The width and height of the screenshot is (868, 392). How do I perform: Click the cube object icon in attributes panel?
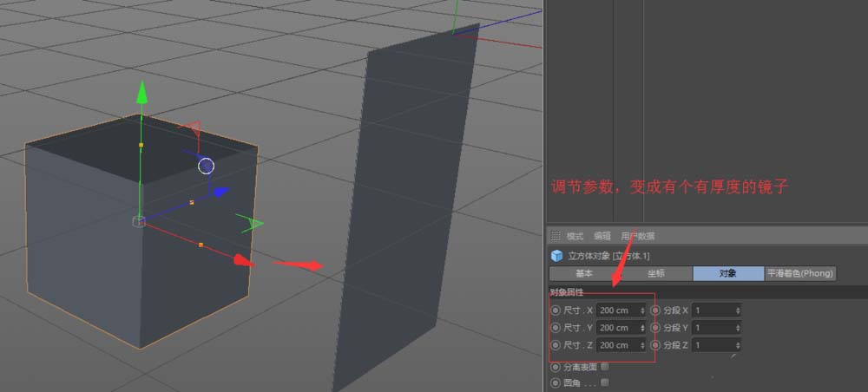556,256
